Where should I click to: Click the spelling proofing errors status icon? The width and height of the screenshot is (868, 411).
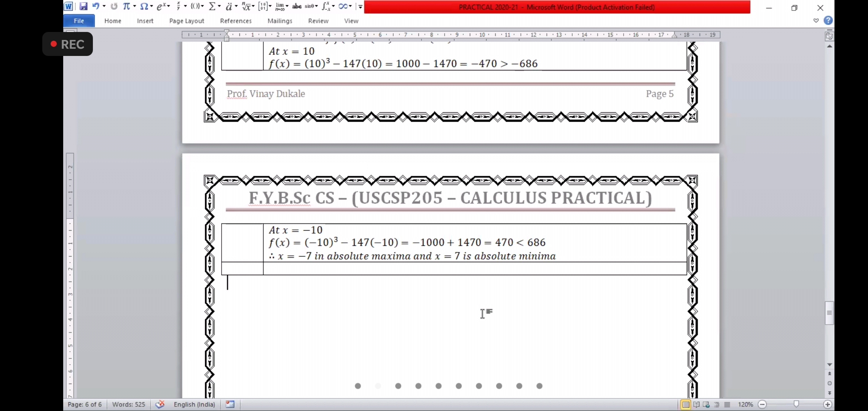tap(160, 404)
